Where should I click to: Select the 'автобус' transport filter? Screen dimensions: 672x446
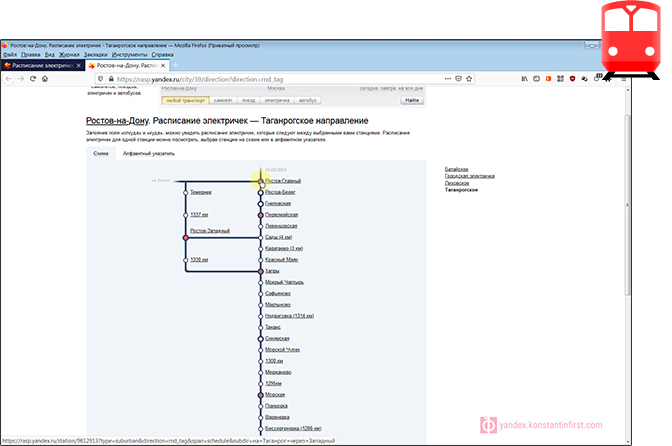308,100
